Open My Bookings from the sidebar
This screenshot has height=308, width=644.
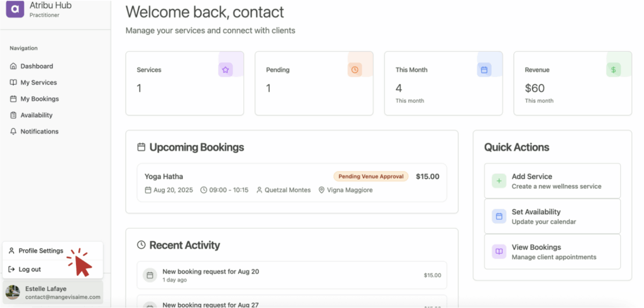click(39, 99)
